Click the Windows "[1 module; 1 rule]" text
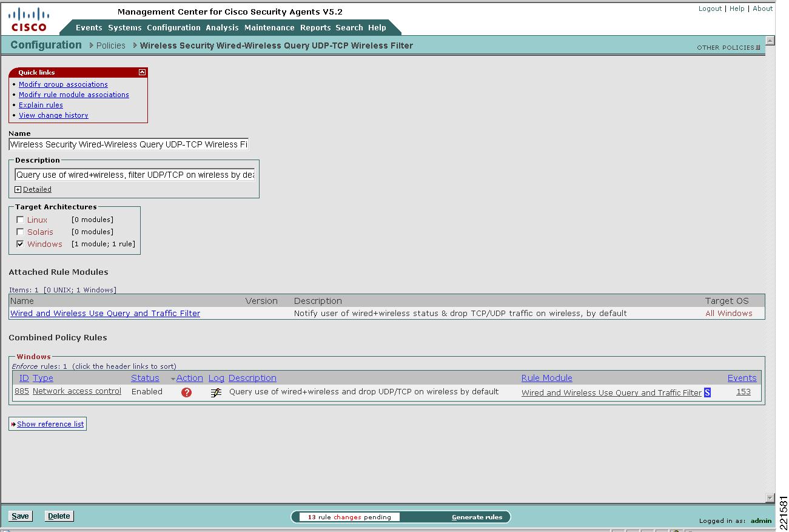This screenshot has width=789, height=532. point(103,244)
